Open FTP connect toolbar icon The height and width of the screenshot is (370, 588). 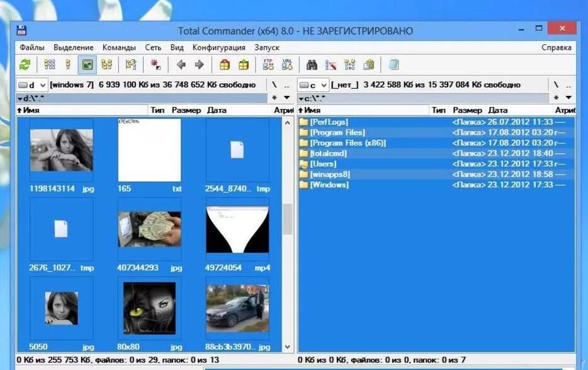pos(268,65)
